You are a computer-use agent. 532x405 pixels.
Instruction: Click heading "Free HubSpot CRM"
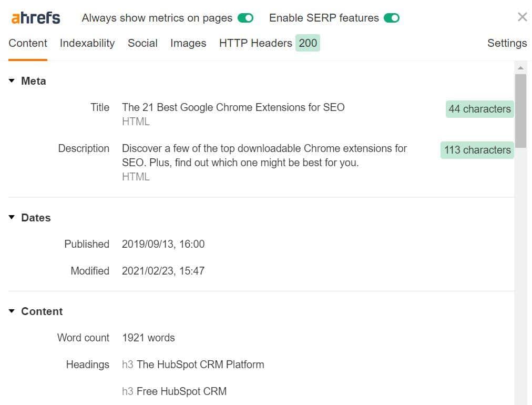(x=181, y=391)
